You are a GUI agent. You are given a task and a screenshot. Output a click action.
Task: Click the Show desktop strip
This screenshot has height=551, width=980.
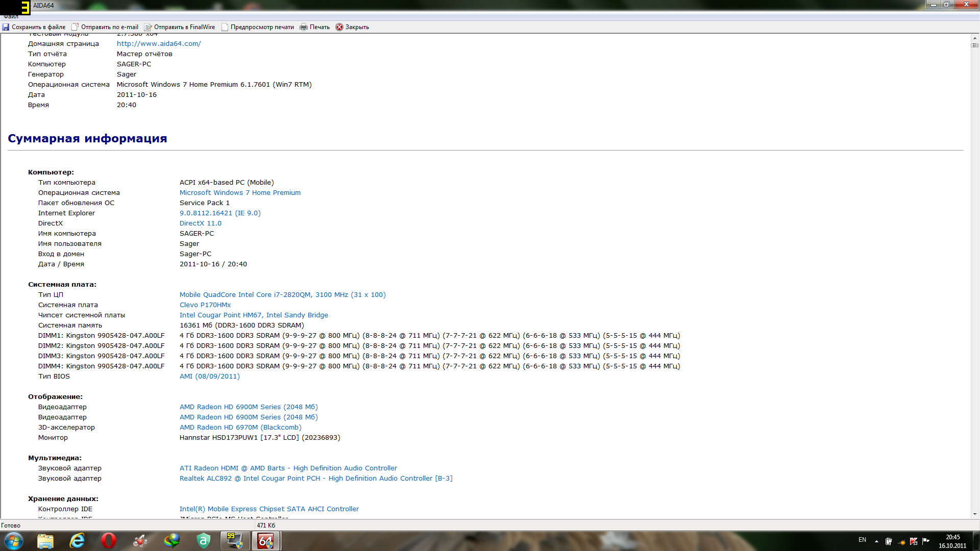pyautogui.click(x=976, y=541)
